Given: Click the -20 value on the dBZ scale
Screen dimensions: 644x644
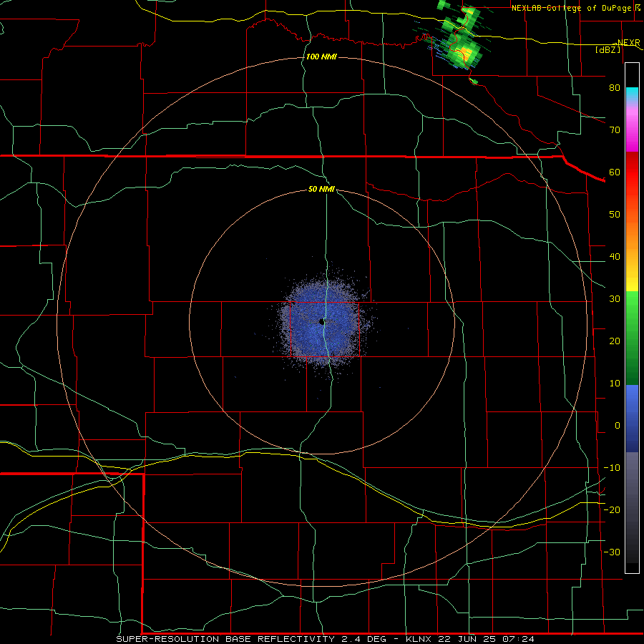Looking at the screenshot, I should click(x=612, y=509).
